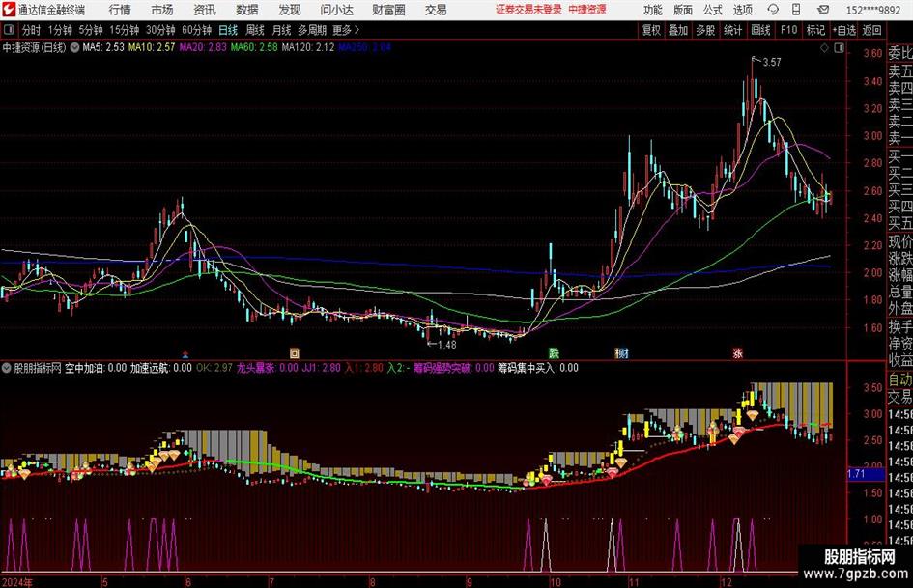This screenshot has width=913, height=588.
Task: Click the MA5: 2.53 indicator label
Action: point(103,47)
